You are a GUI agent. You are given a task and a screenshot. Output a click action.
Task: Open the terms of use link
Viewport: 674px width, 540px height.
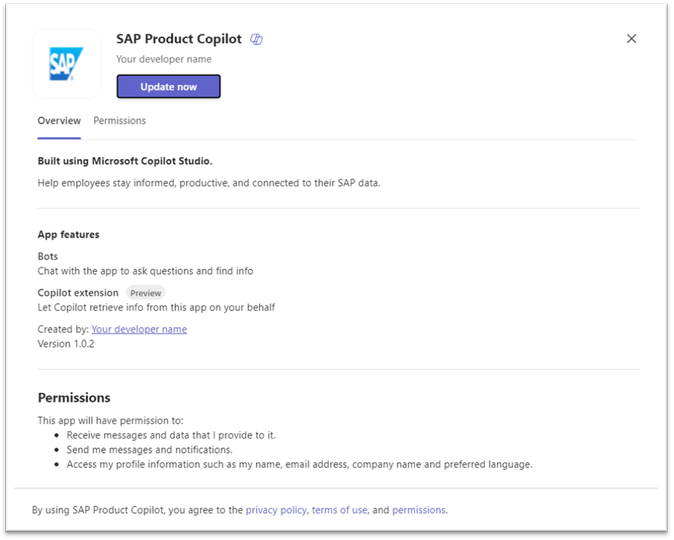(338, 510)
